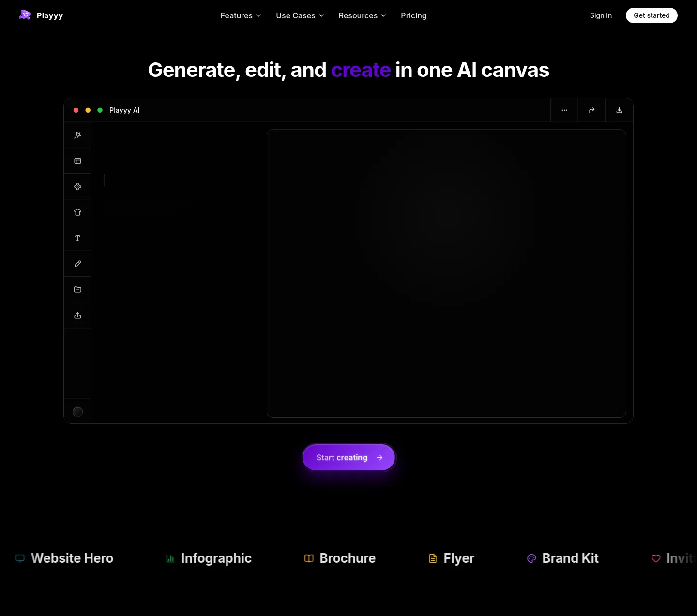Click the Website Hero monitor icon
This screenshot has height=616, width=697.
(x=20, y=558)
